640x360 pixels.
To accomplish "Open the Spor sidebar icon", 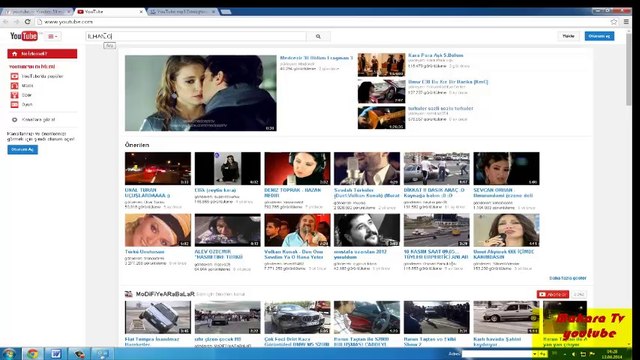I will [14, 95].
